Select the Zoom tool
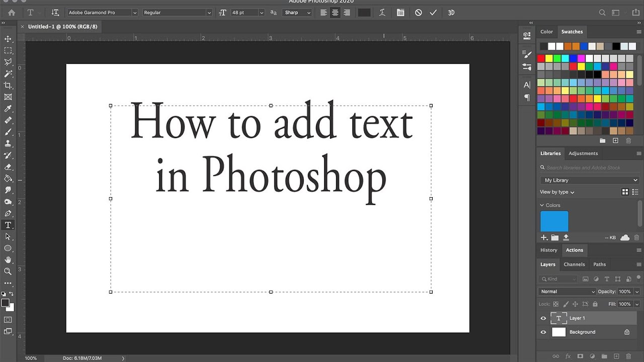Viewport: 644px width, 362px height. point(8,271)
